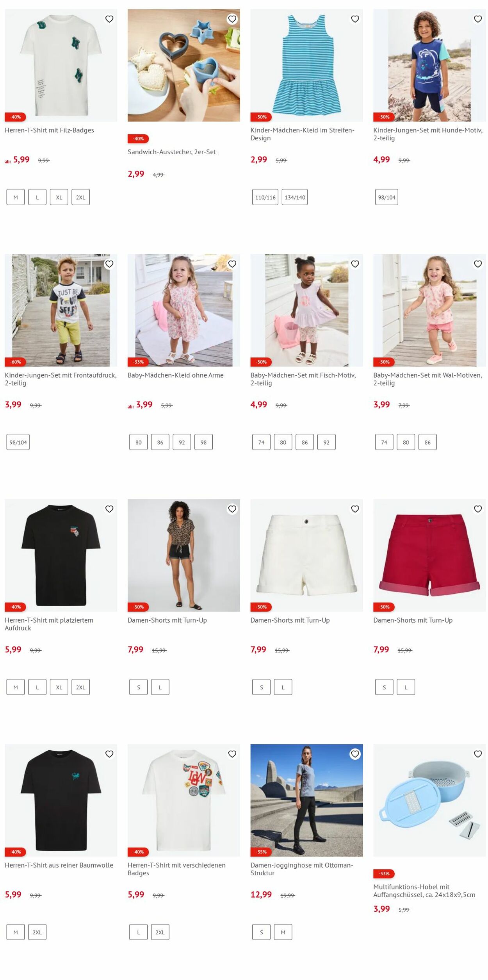
Task: Open Kinder-Jungen-Set mit Frontaufdruck product link
Action: (x=61, y=379)
